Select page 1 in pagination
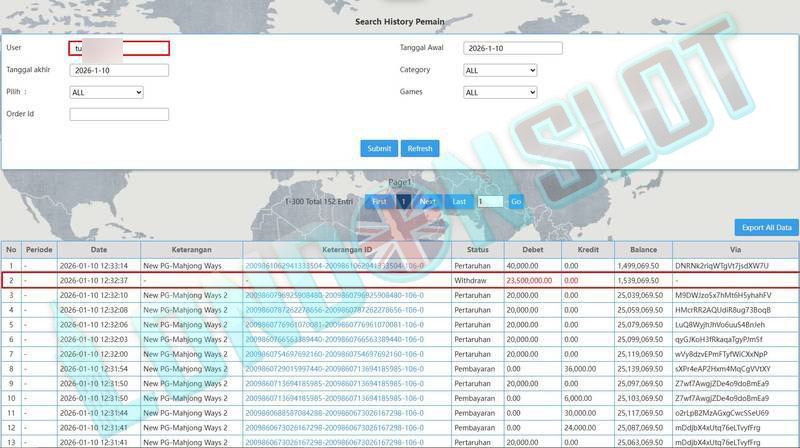 point(404,201)
